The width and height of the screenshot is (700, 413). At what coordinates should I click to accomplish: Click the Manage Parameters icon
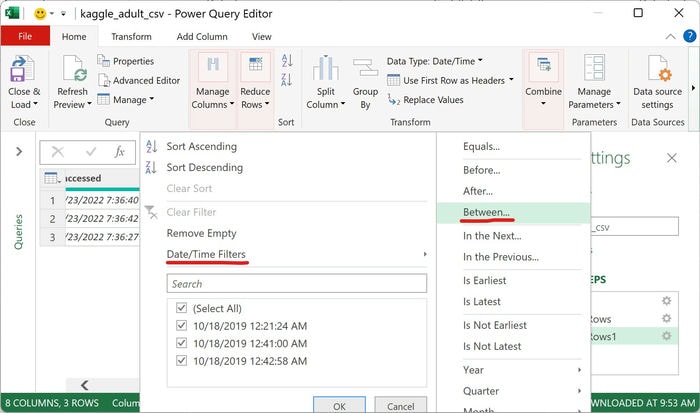pos(594,68)
